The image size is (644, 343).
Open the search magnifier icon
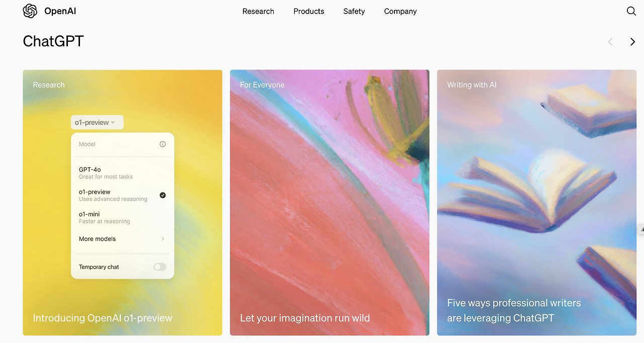point(631,11)
